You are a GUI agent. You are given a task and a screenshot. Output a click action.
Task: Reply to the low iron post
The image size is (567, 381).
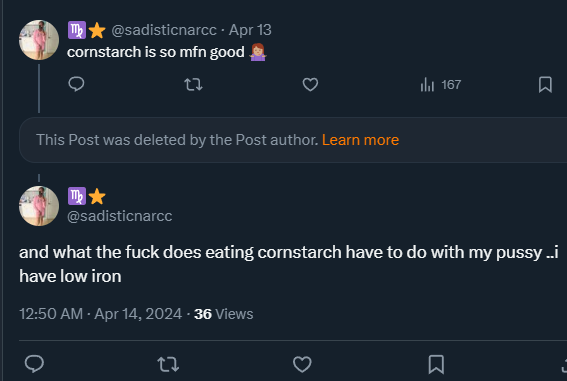coord(34,364)
